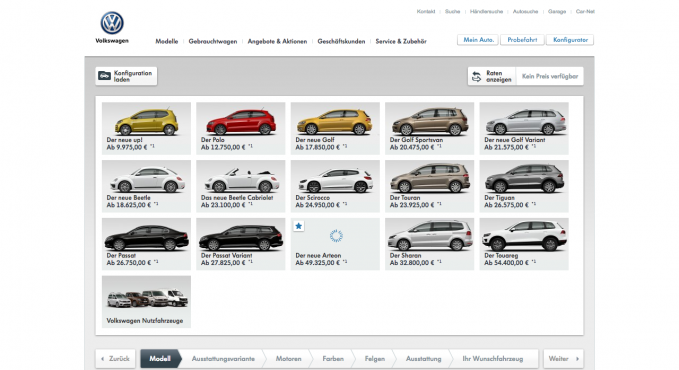Follow the Kontakt link
The width and height of the screenshot is (679, 370).
tap(426, 11)
